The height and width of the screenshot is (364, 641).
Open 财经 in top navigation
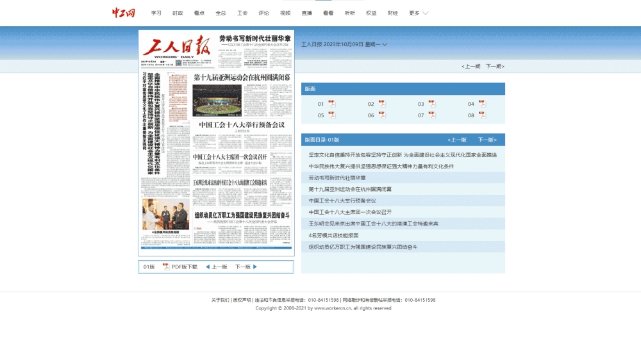(x=393, y=13)
